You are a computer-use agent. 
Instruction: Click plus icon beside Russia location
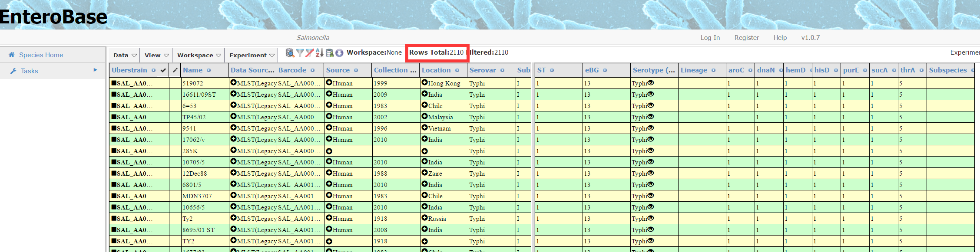tap(424, 218)
